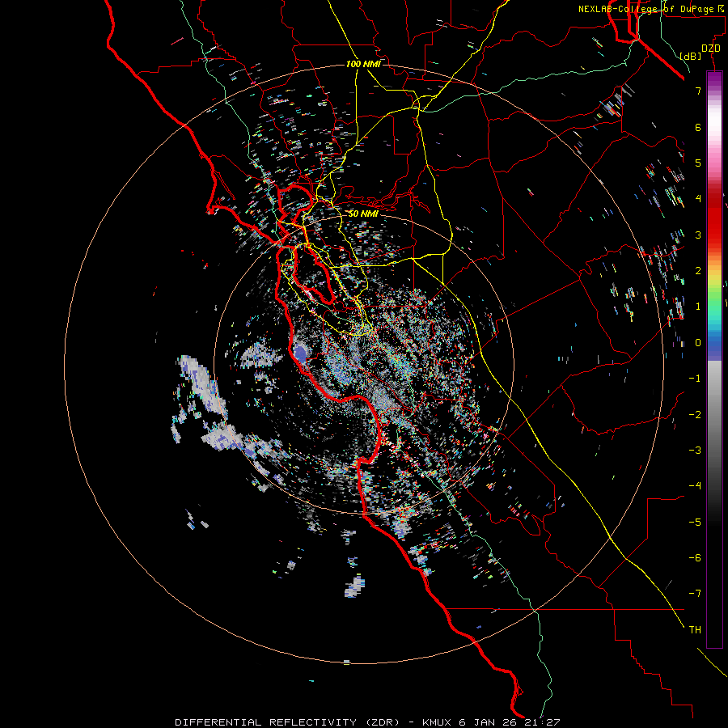Click the TH threshold label on scale
Screen dimensions: 728x728
pyautogui.click(x=695, y=629)
